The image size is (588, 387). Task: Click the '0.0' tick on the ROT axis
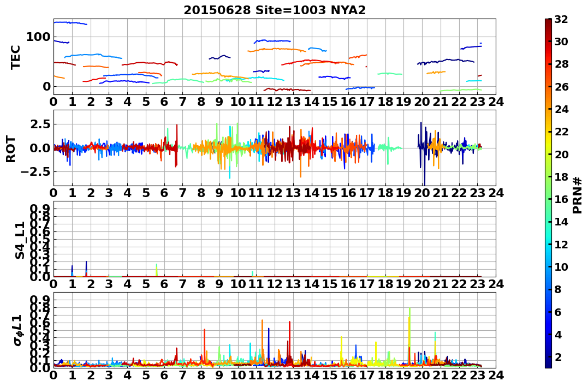[39, 148]
